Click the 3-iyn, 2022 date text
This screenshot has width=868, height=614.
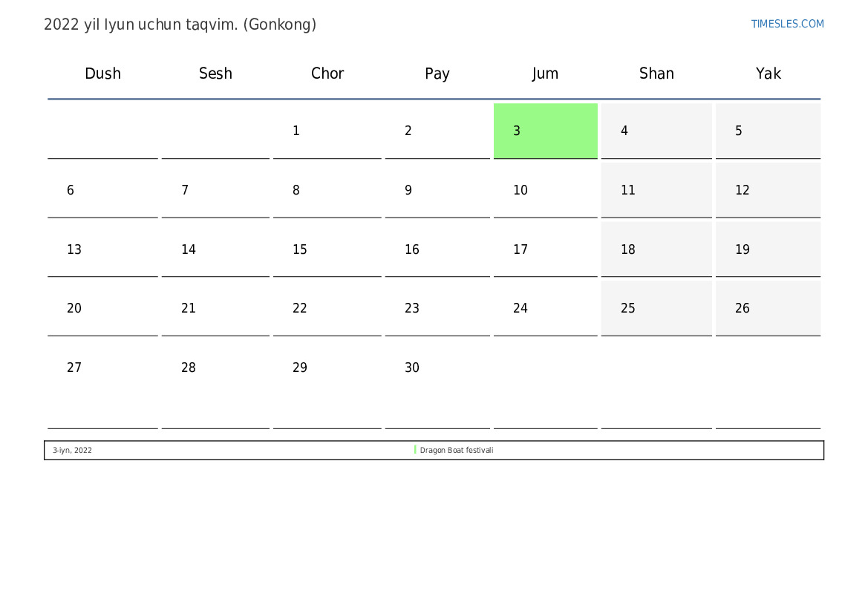pos(73,450)
